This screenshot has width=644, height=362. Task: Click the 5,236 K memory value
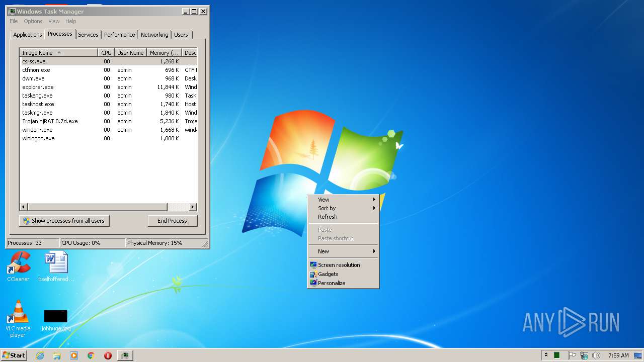tap(170, 121)
